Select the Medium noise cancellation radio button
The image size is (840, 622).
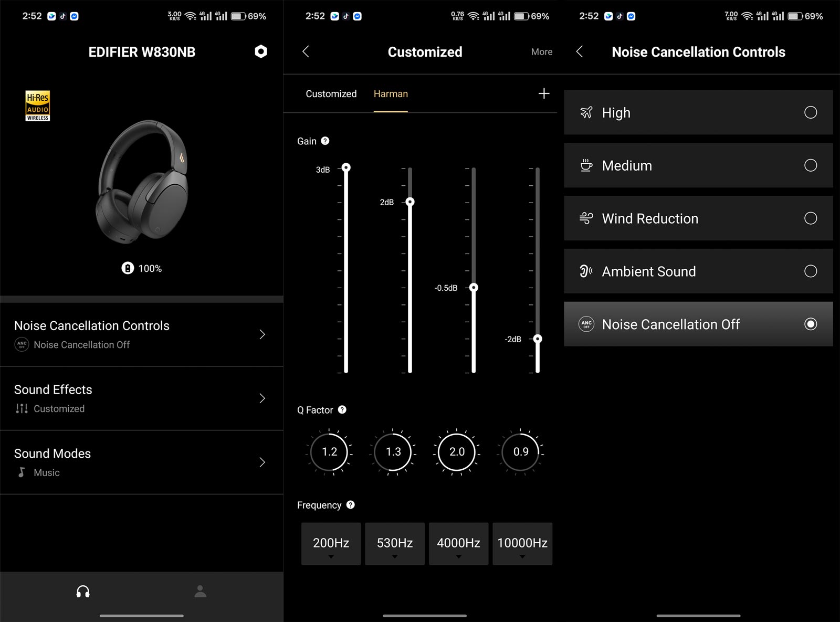click(811, 165)
